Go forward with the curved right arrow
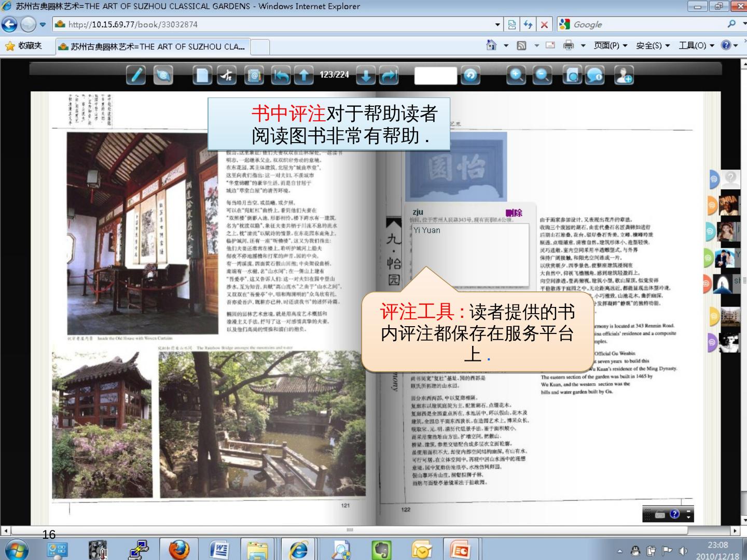 (389, 75)
